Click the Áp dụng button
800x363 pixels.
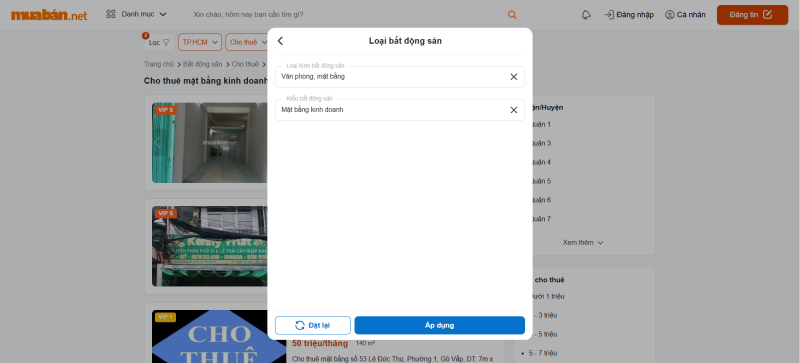point(439,325)
